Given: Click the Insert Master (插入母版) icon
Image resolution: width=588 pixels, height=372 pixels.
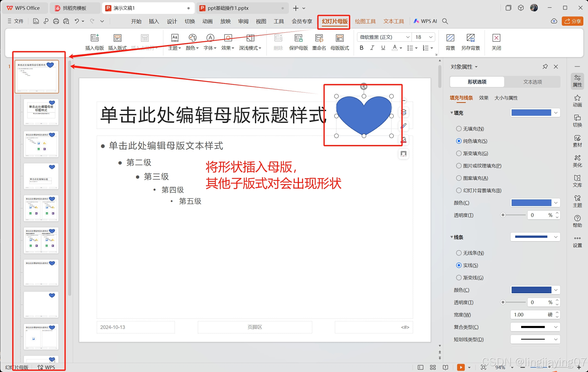Looking at the screenshot, I should 94,38.
